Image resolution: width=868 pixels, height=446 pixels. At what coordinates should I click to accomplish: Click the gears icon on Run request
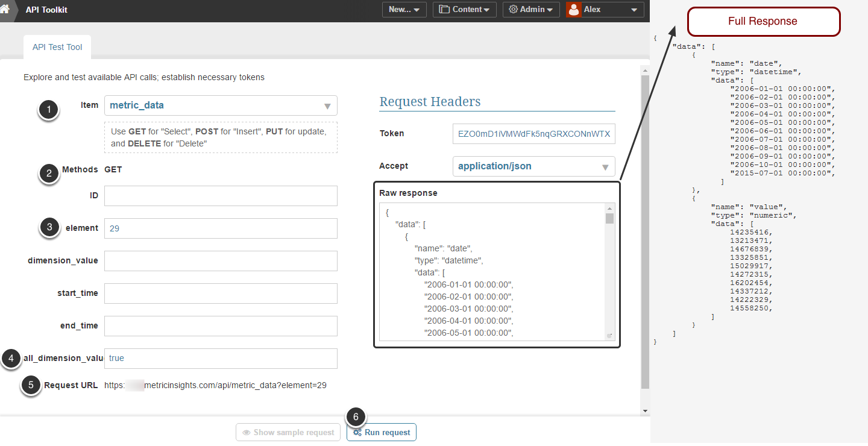coord(357,433)
